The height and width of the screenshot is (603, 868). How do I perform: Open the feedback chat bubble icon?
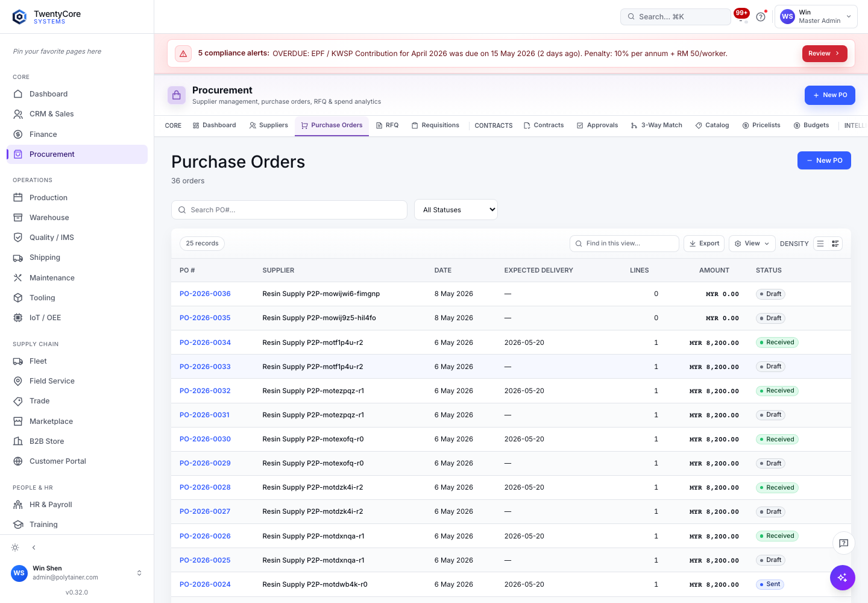844,543
